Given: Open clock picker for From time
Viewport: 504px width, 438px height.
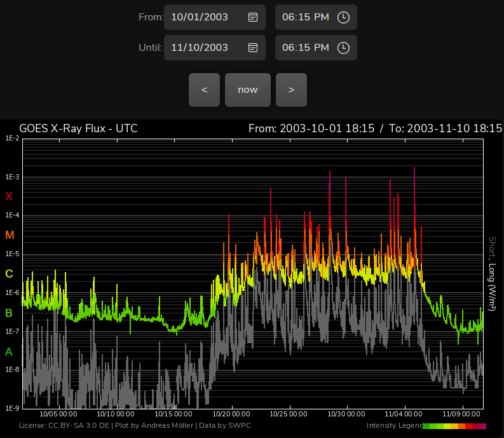Looking at the screenshot, I should point(343,17).
